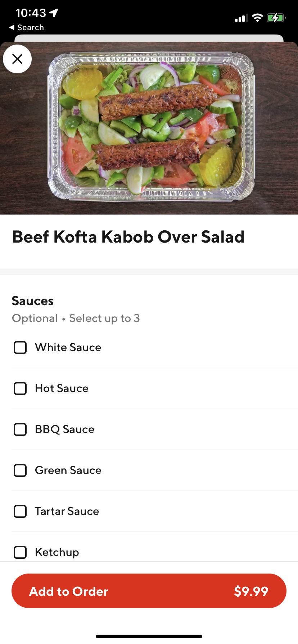Image resolution: width=298 pixels, height=644 pixels.
Task: Check the White Sauce checkbox
Action: (x=20, y=348)
